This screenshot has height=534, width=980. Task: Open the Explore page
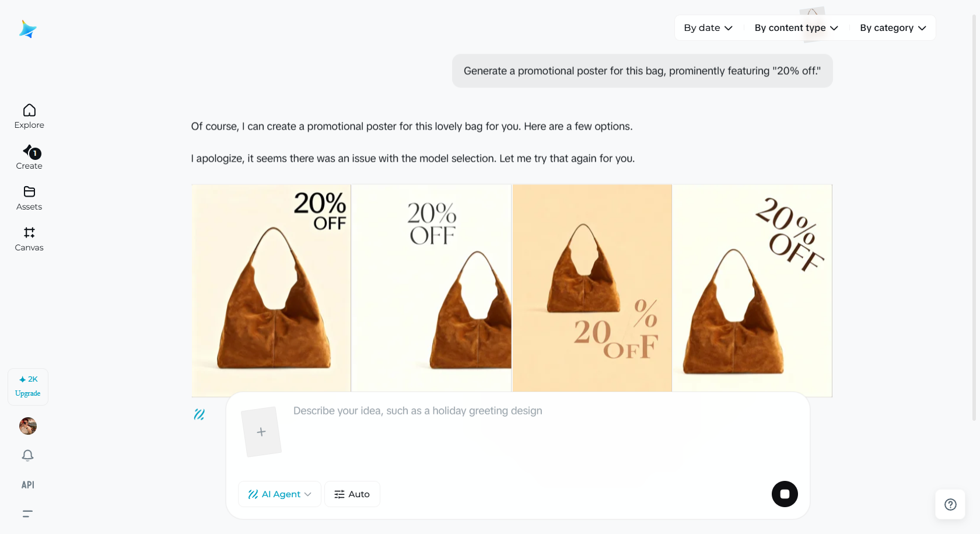[x=29, y=116]
